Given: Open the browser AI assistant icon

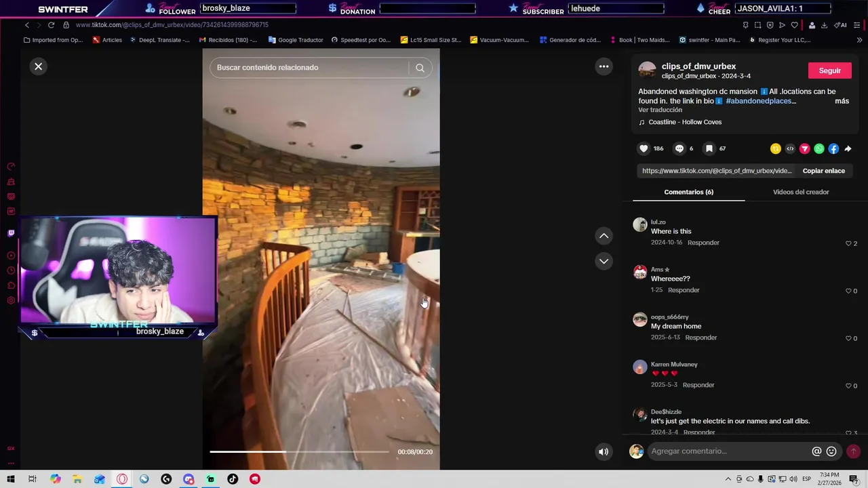Looking at the screenshot, I should coord(840,25).
